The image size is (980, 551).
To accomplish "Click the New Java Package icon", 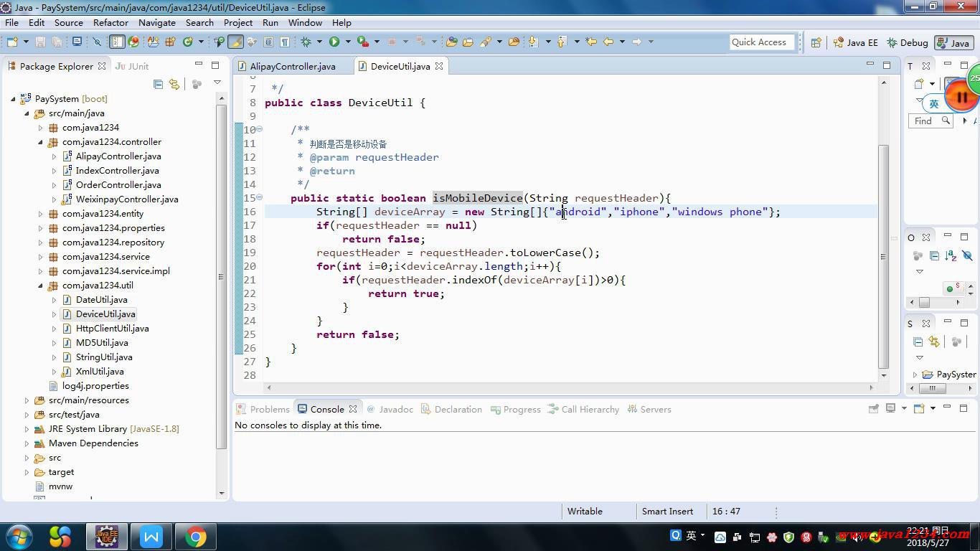I will [x=170, y=42].
